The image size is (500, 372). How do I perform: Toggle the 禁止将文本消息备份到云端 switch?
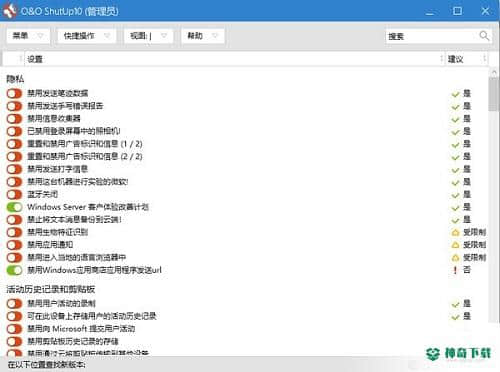[x=14, y=220]
